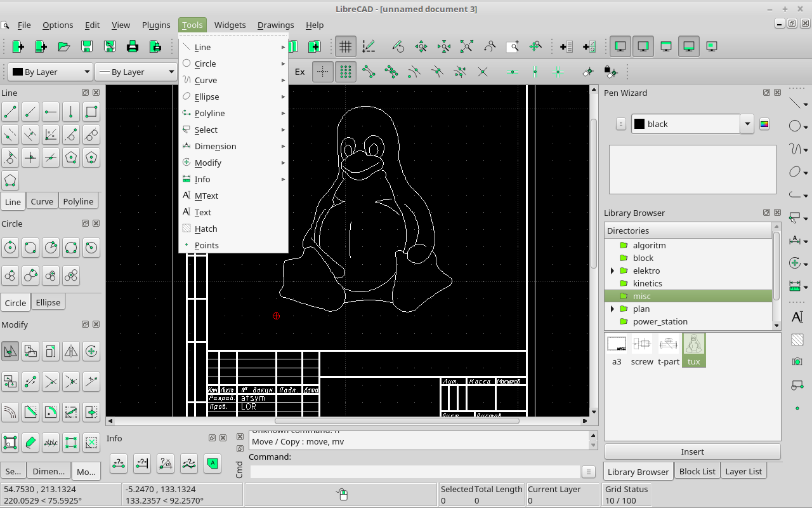The height and width of the screenshot is (508, 812).
Task: Toggle Snap to Endpoints
Action: coord(369,72)
